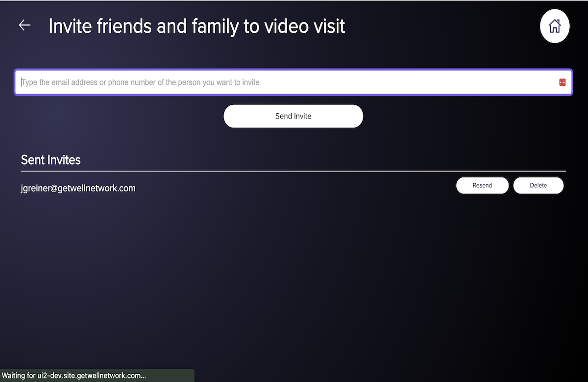588x382 pixels.
Task: Resend the invite to jgreiner@getwellnetwork.com
Action: (482, 186)
